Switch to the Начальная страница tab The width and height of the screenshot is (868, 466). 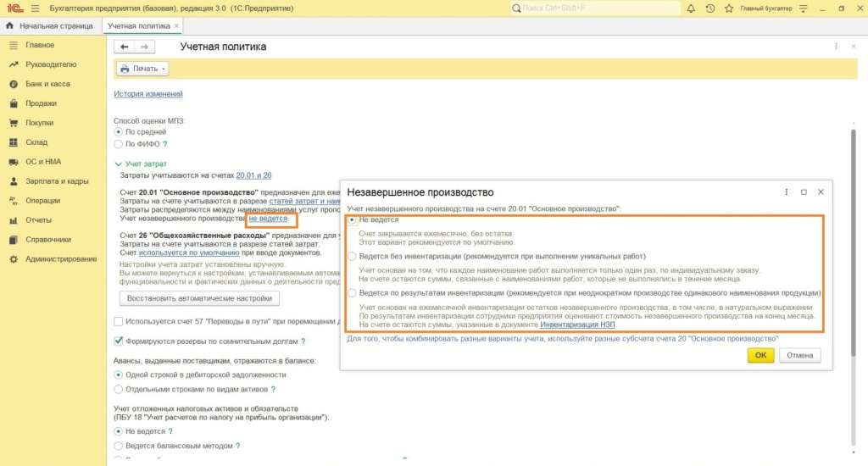50,25
